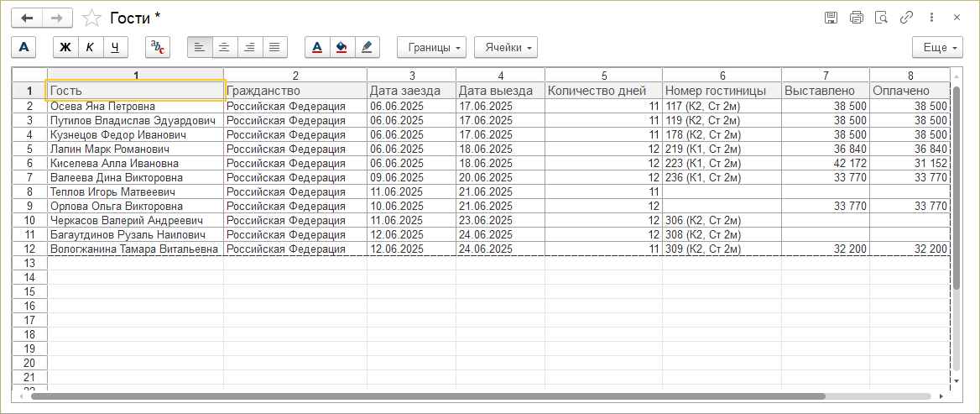Click the horizontal scrollbar thumb

pyautogui.click(x=428, y=396)
